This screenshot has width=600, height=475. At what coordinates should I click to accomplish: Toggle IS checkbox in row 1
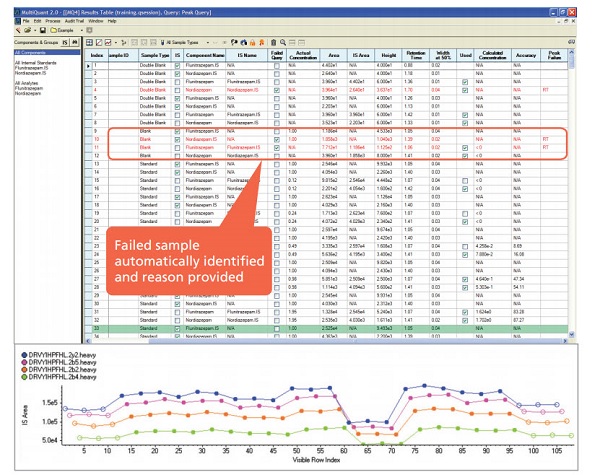click(x=178, y=66)
